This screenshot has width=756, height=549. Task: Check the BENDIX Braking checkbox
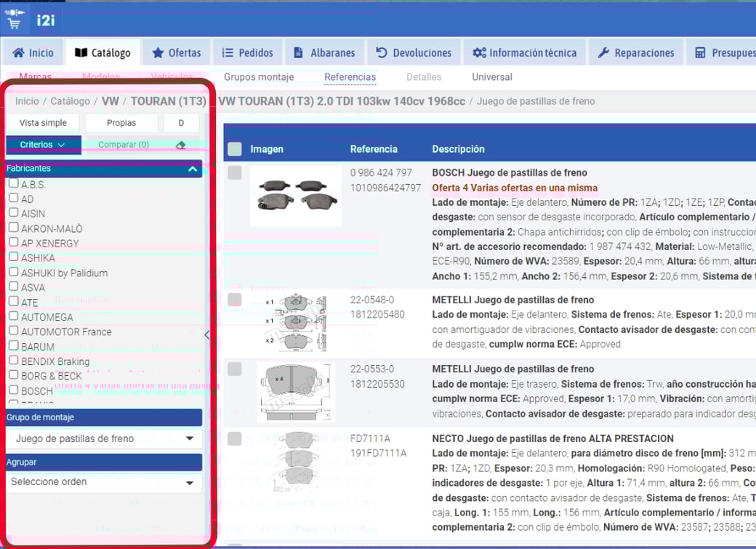coord(14,360)
